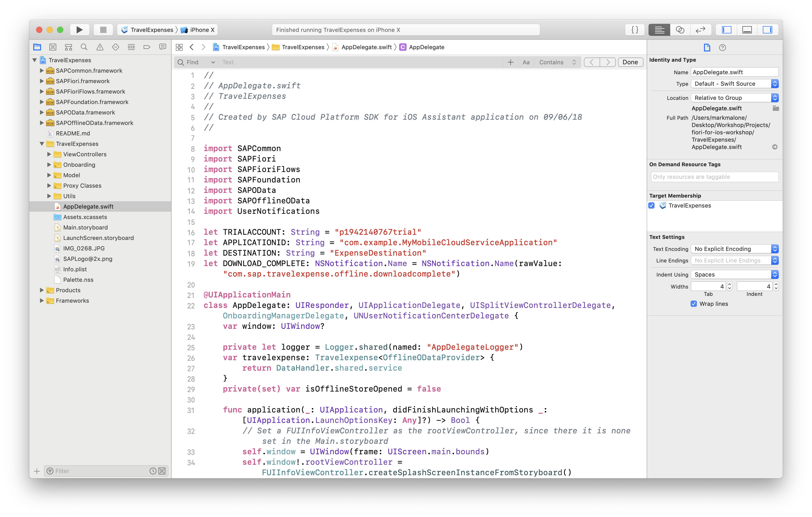Screen dimensions: 812x517
Task: Click AppDelegate.swift in the jump bar
Action: (362, 47)
